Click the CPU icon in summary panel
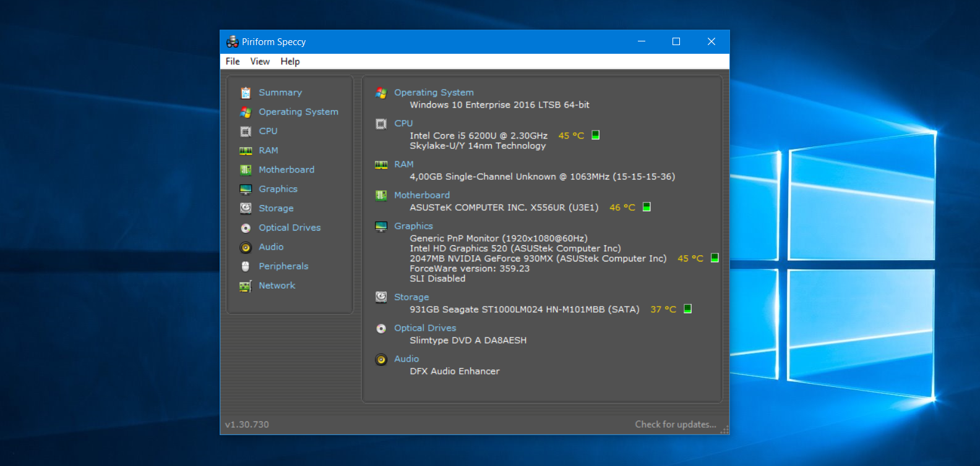The height and width of the screenshot is (466, 980). [x=381, y=124]
